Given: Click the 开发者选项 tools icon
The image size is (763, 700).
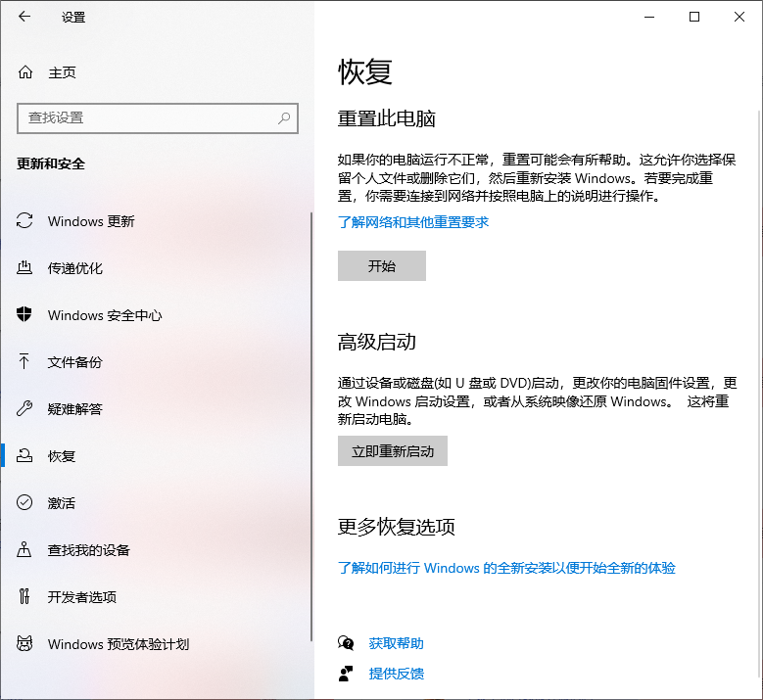Looking at the screenshot, I should coord(24,596).
